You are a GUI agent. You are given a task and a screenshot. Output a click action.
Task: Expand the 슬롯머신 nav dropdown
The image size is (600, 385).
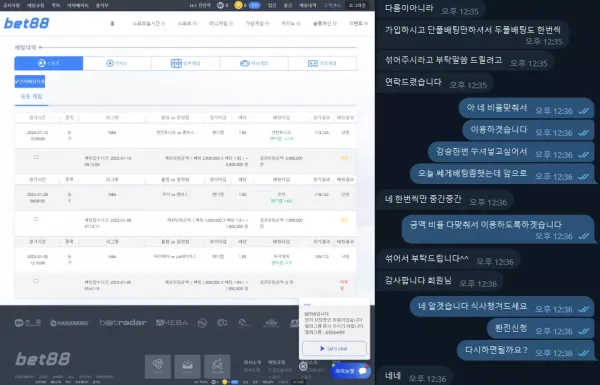[325, 23]
